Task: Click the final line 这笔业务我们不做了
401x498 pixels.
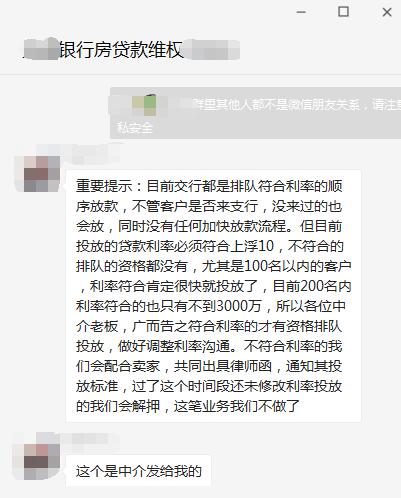Action: point(188,406)
